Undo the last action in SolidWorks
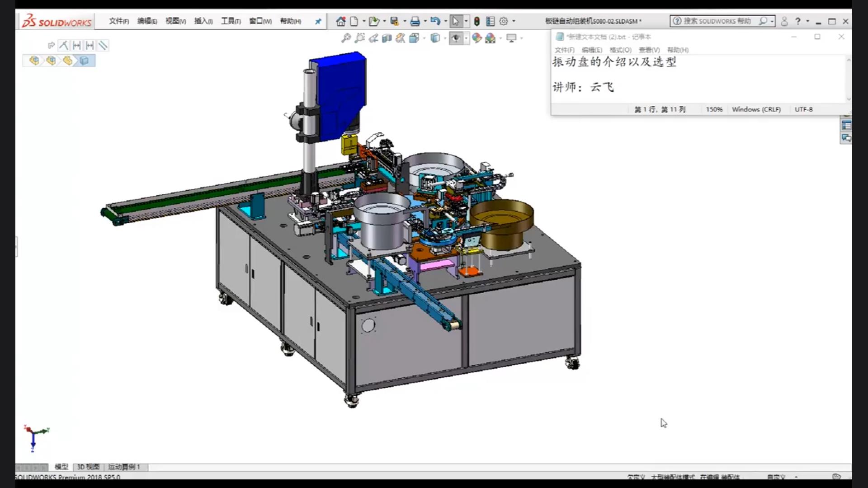 [435, 21]
